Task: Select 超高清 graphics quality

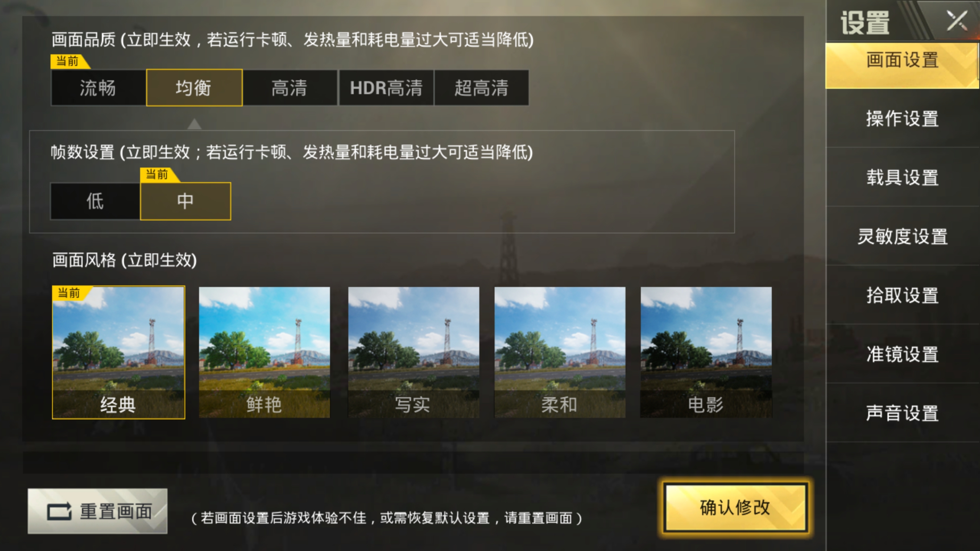Action: (482, 88)
